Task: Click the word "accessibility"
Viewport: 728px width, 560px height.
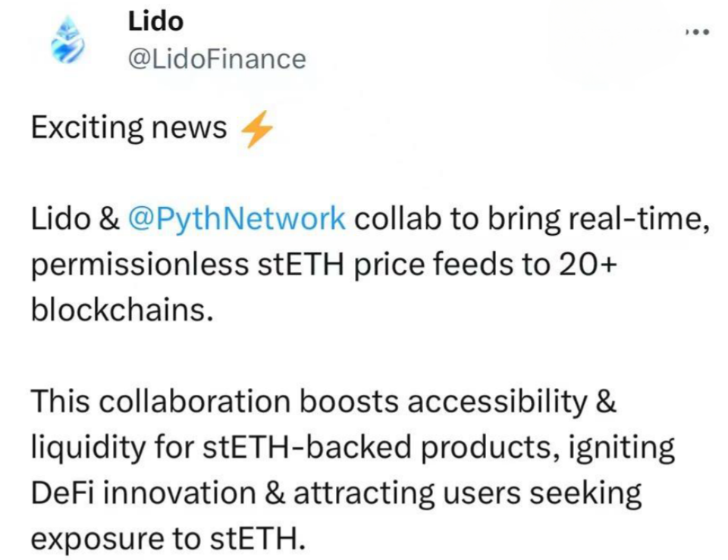Action: [x=497, y=402]
